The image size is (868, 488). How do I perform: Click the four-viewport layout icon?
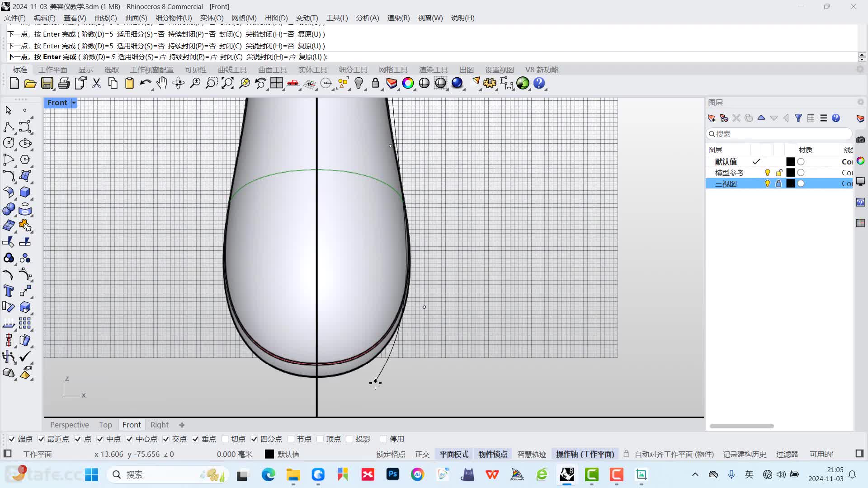pyautogui.click(x=276, y=83)
